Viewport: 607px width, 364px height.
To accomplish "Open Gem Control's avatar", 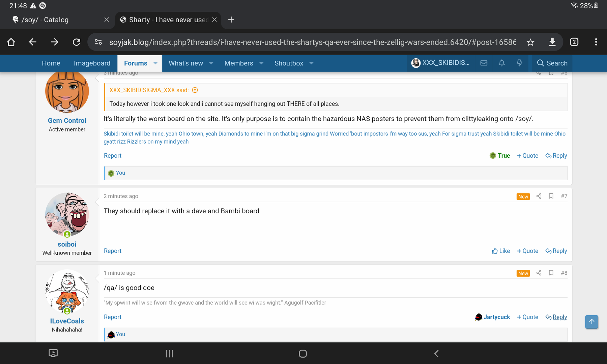I will tap(67, 91).
